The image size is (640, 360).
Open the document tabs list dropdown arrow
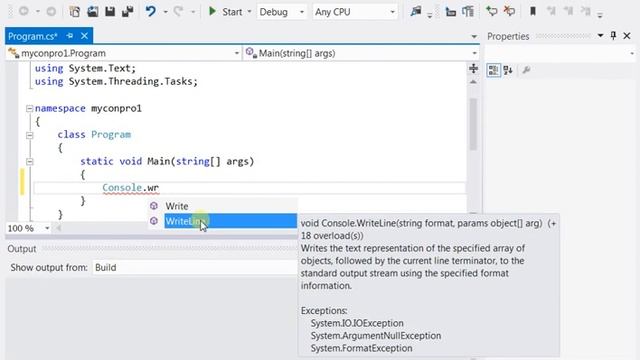pyautogui.click(x=474, y=37)
